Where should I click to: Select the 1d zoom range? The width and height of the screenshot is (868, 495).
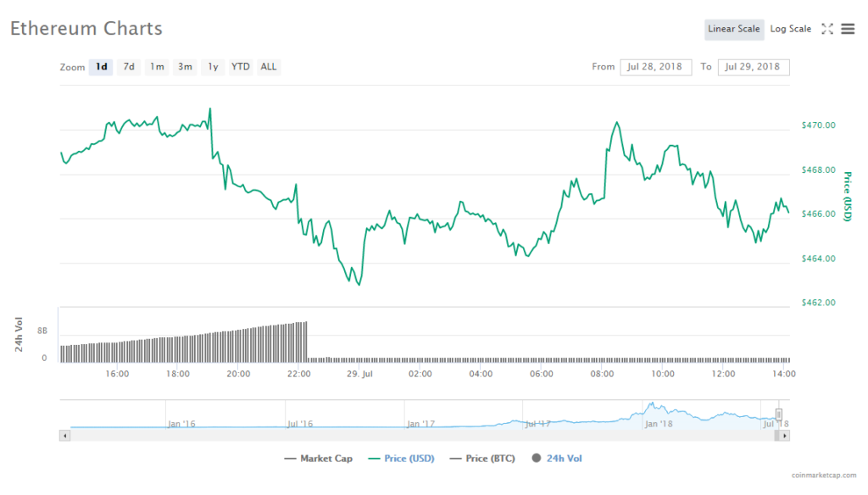[102, 67]
